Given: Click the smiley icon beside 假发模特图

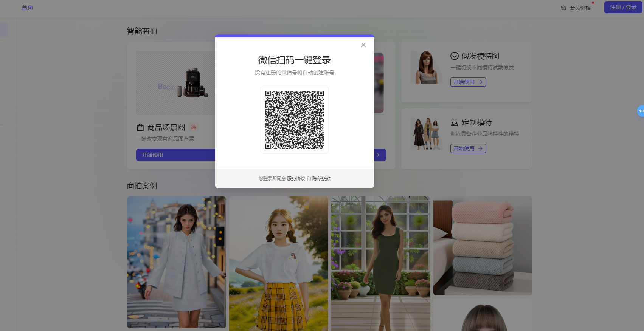Looking at the screenshot, I should (455, 56).
